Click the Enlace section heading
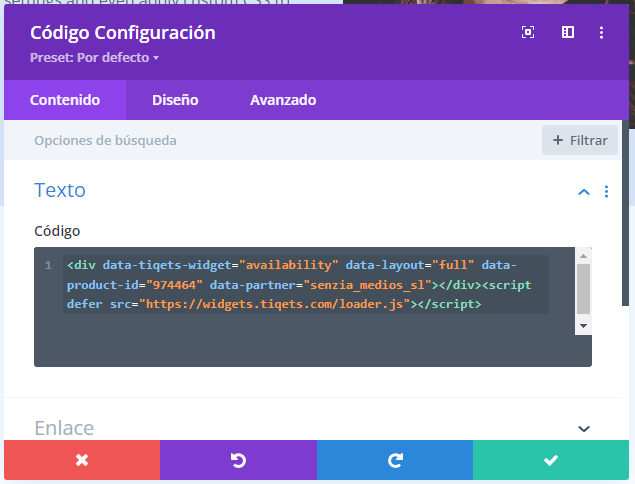635x484 pixels. tap(64, 428)
